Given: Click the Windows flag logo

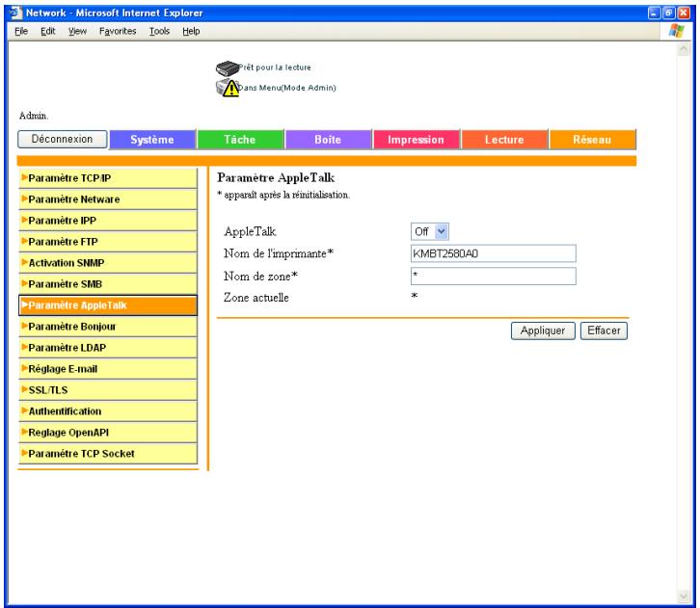Looking at the screenshot, I should click(676, 31).
